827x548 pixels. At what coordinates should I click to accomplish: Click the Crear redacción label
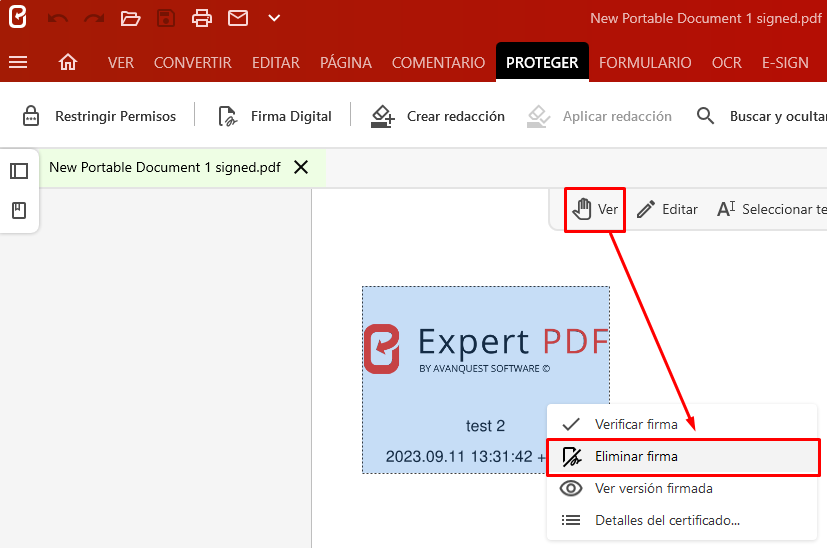tap(456, 116)
